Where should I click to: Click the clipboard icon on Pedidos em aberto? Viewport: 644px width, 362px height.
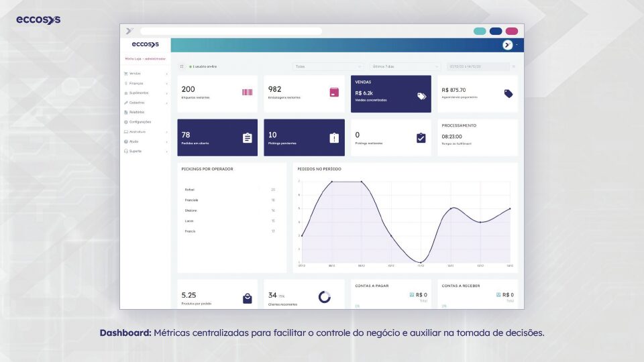click(x=247, y=137)
